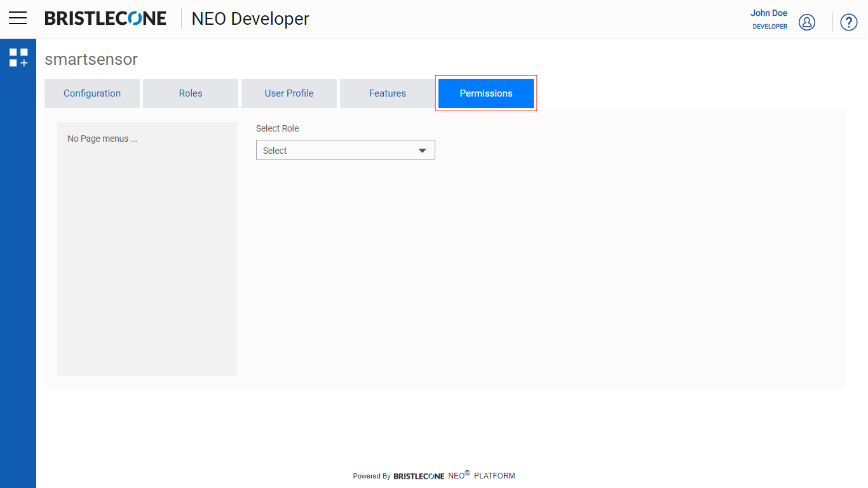Click the Bristlecone logo in the footer

419,476
